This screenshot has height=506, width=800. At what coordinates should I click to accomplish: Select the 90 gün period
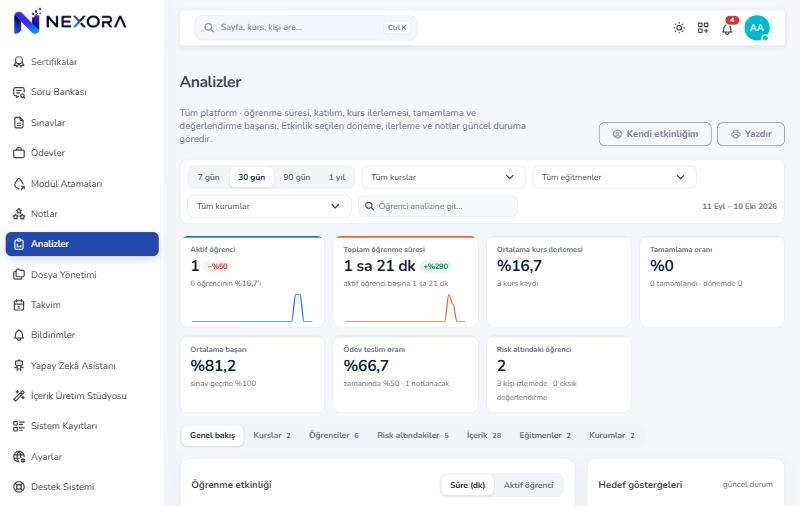point(297,177)
